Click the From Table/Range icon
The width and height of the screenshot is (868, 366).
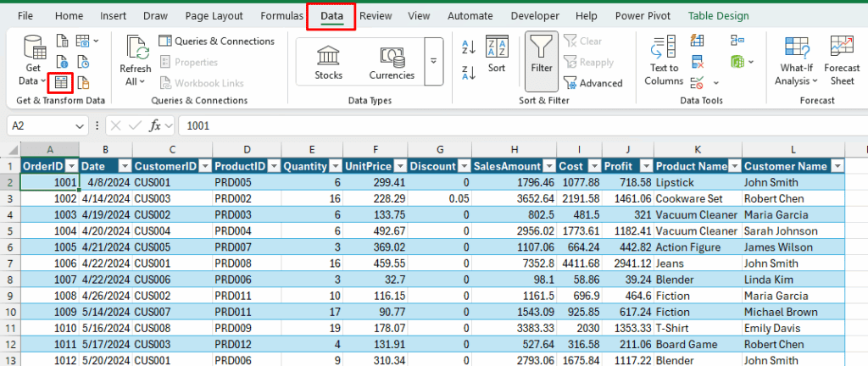(60, 82)
